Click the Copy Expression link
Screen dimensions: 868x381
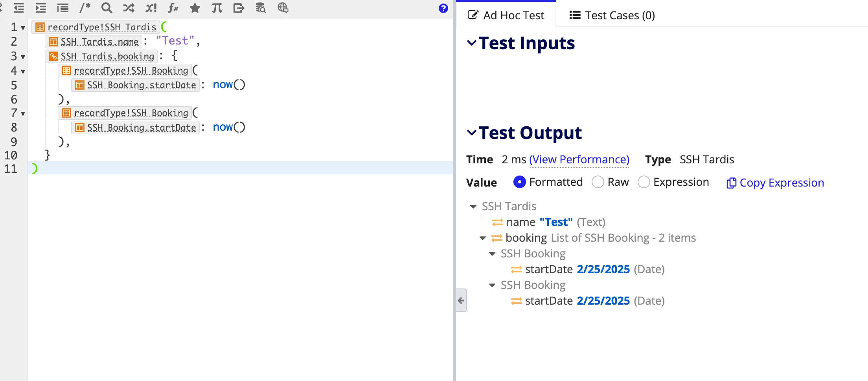(775, 183)
